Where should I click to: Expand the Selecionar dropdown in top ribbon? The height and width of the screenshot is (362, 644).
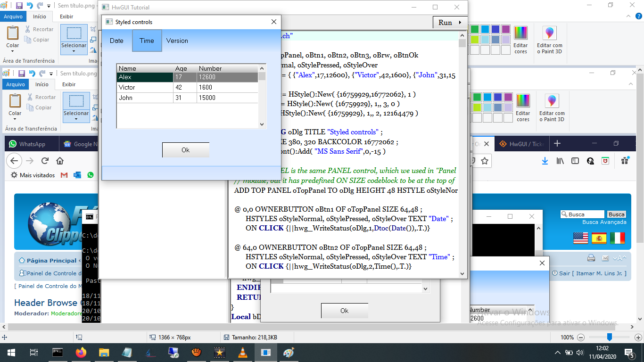pos(74,51)
